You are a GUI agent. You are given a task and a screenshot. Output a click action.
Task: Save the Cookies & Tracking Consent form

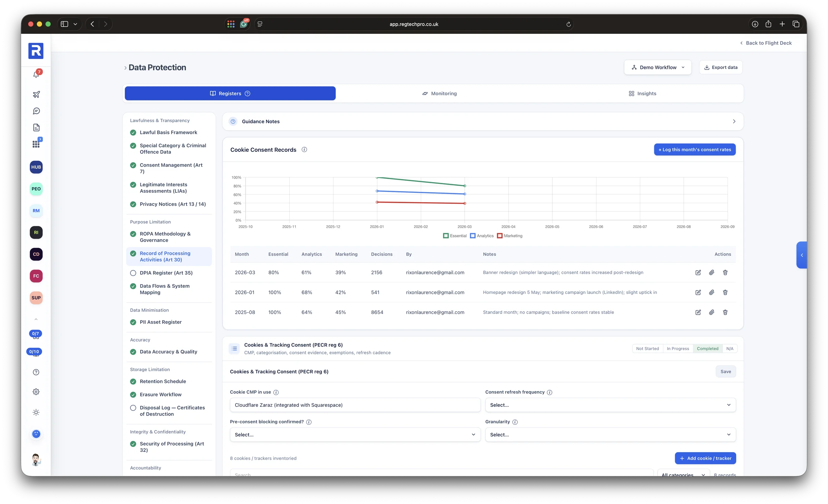726,372
